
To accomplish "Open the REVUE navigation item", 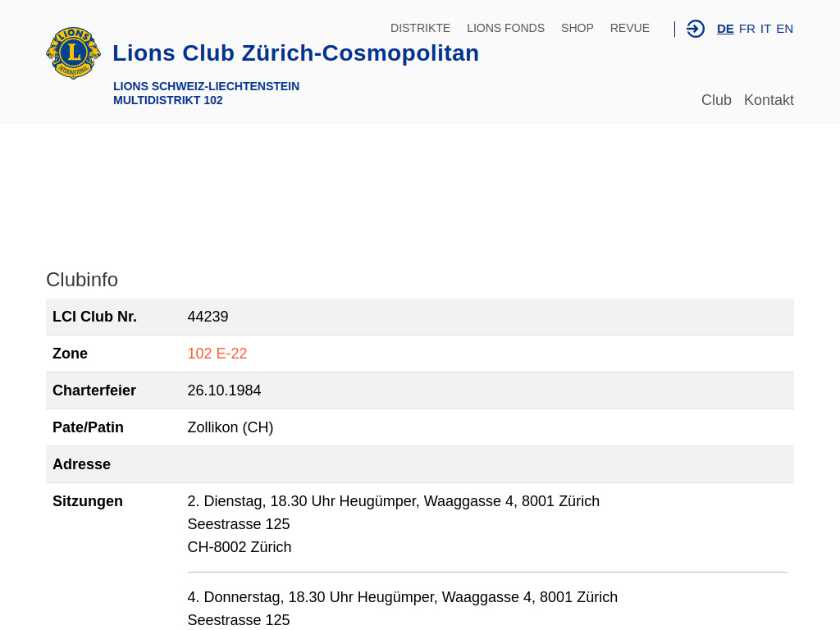I will click(629, 28).
